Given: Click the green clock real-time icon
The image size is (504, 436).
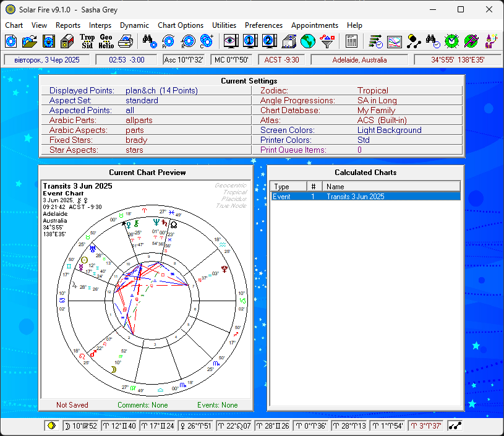Looking at the screenshot, I should pos(451,41).
